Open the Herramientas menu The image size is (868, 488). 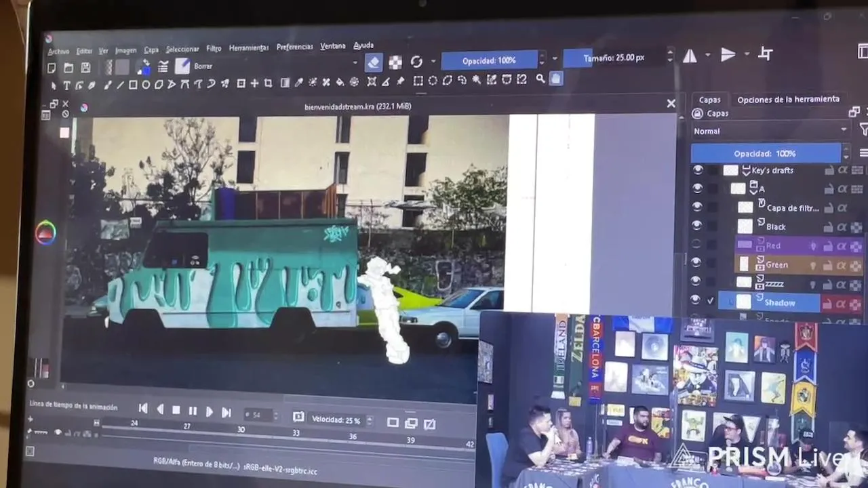(249, 47)
